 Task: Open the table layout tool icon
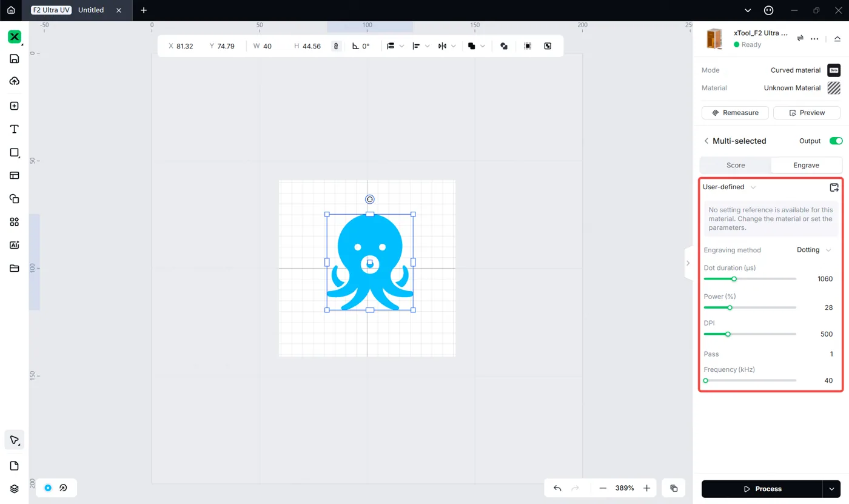tap(15, 176)
